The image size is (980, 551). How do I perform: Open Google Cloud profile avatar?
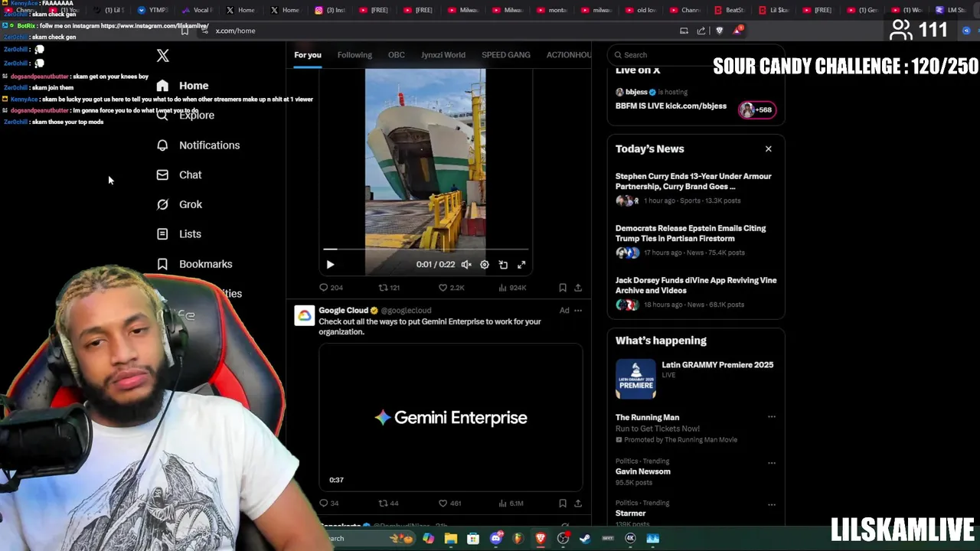[305, 315]
